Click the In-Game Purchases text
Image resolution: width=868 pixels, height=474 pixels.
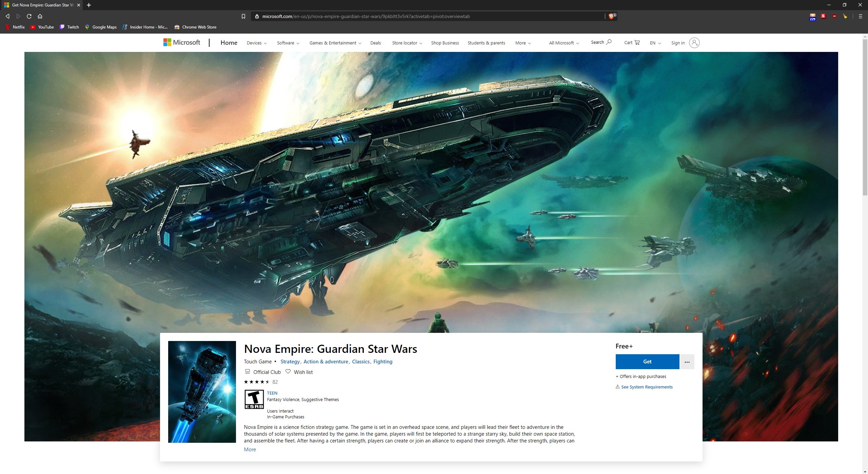285,417
